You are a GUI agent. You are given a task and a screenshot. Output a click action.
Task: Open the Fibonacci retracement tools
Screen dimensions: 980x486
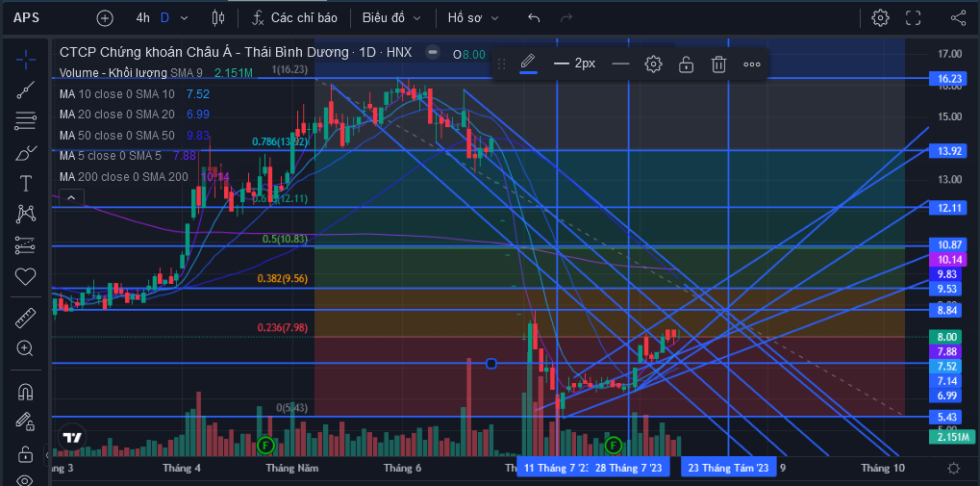26,121
